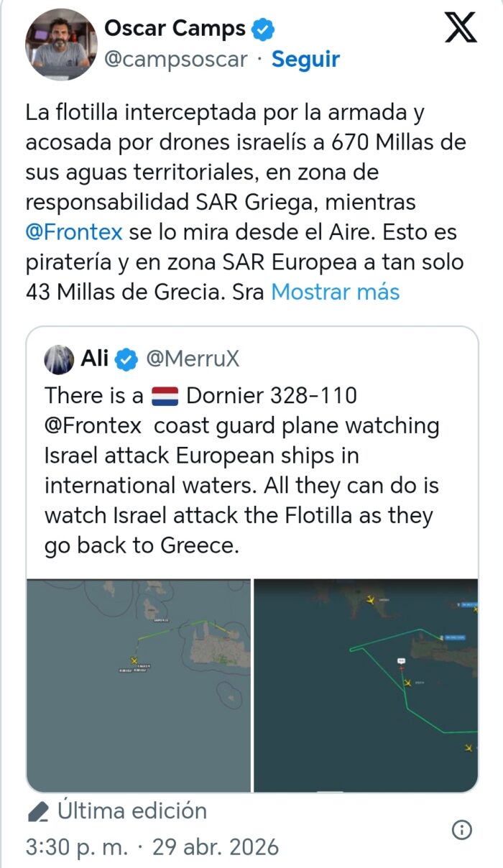Image resolution: width=503 pixels, height=868 pixels.
Task: Click the Netherlands flag emoji
Action: pos(165,396)
